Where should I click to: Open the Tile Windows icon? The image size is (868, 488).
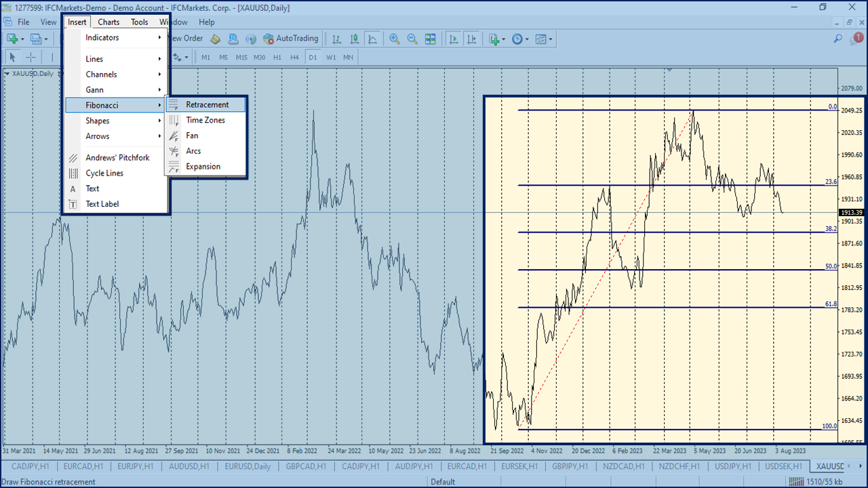coord(430,39)
